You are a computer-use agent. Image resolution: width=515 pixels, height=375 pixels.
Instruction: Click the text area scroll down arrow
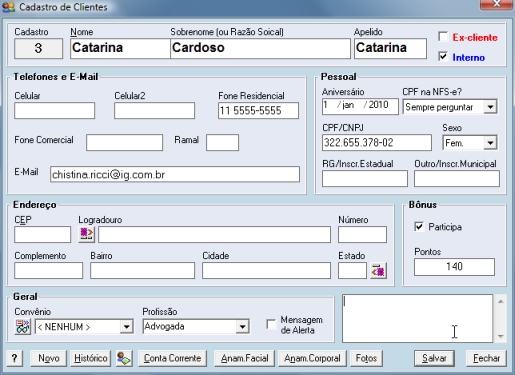click(501, 336)
